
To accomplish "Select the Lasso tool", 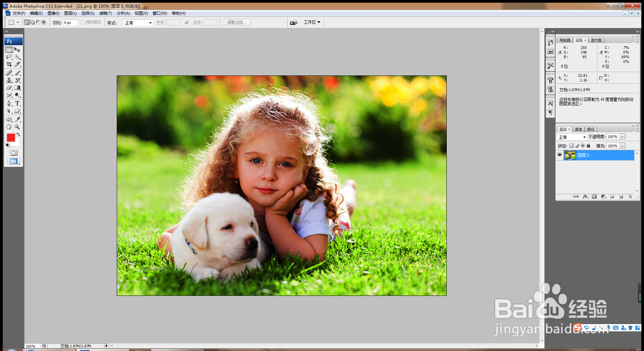I will click(x=9, y=57).
